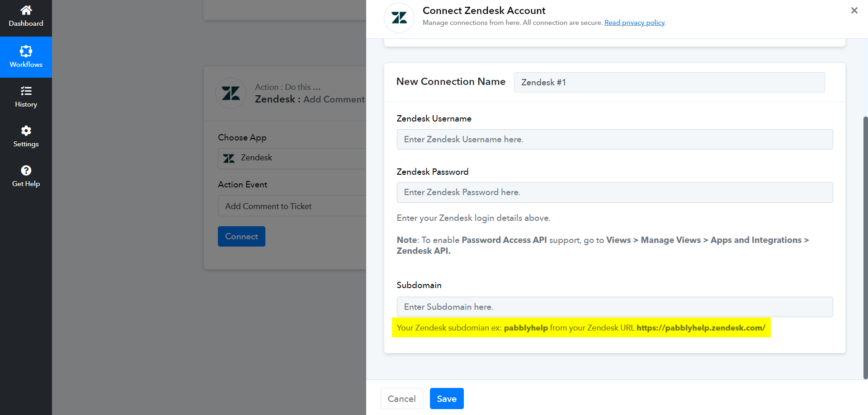Open the Read privacy policy link
Screen dimensions: 868x415
pyautogui.click(x=634, y=23)
